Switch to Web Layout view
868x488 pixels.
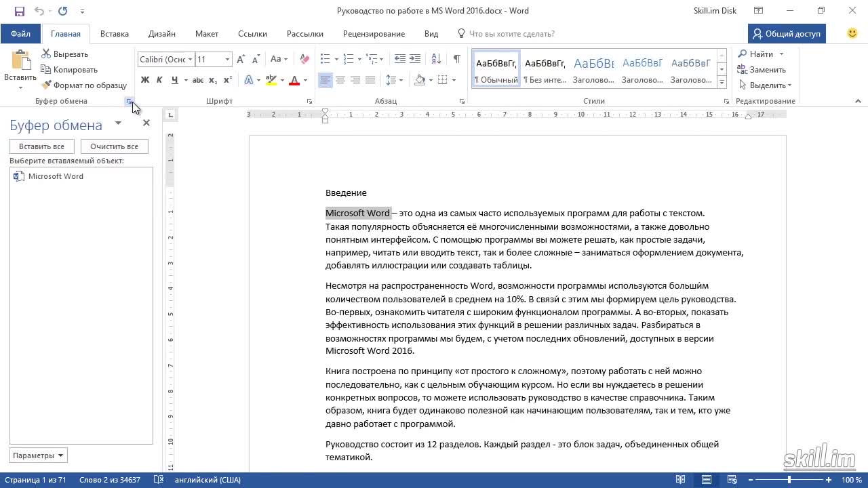pos(733,480)
